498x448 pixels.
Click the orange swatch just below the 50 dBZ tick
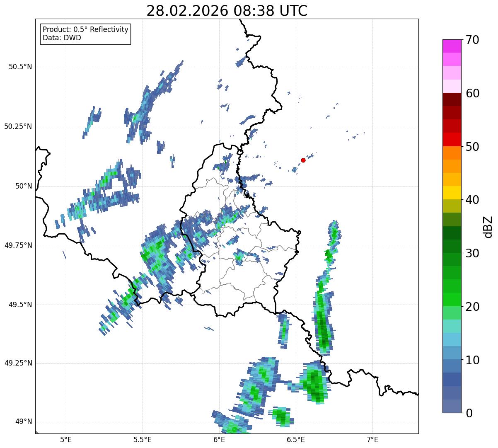pyautogui.click(x=452, y=153)
